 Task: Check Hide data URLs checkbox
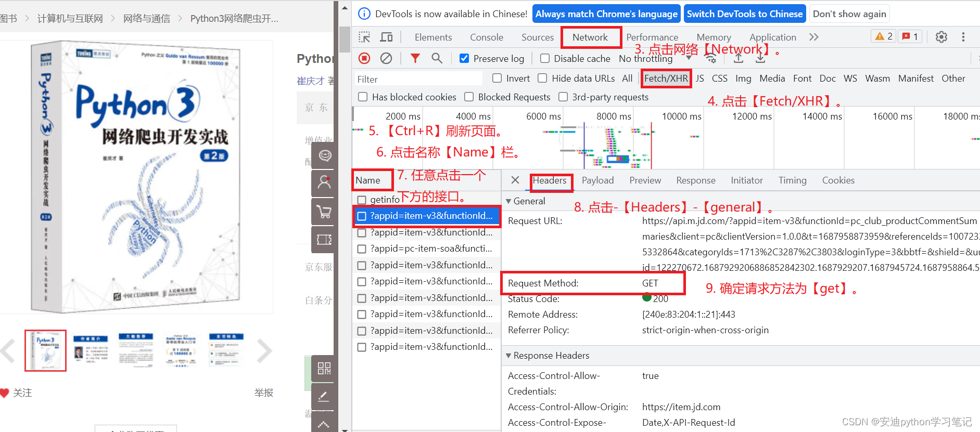pyautogui.click(x=542, y=78)
